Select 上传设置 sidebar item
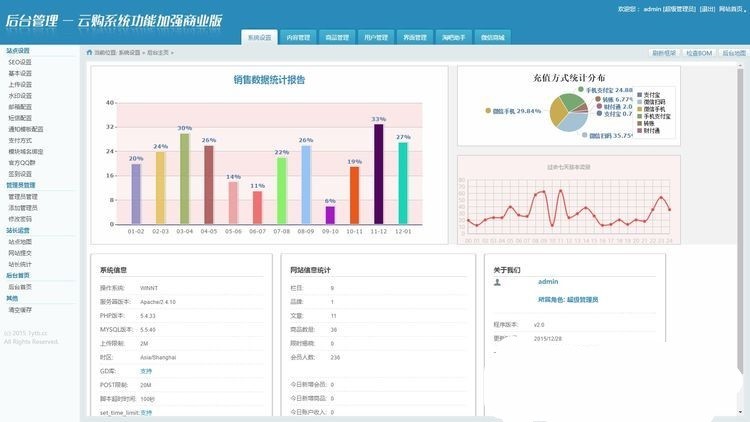 (x=20, y=84)
